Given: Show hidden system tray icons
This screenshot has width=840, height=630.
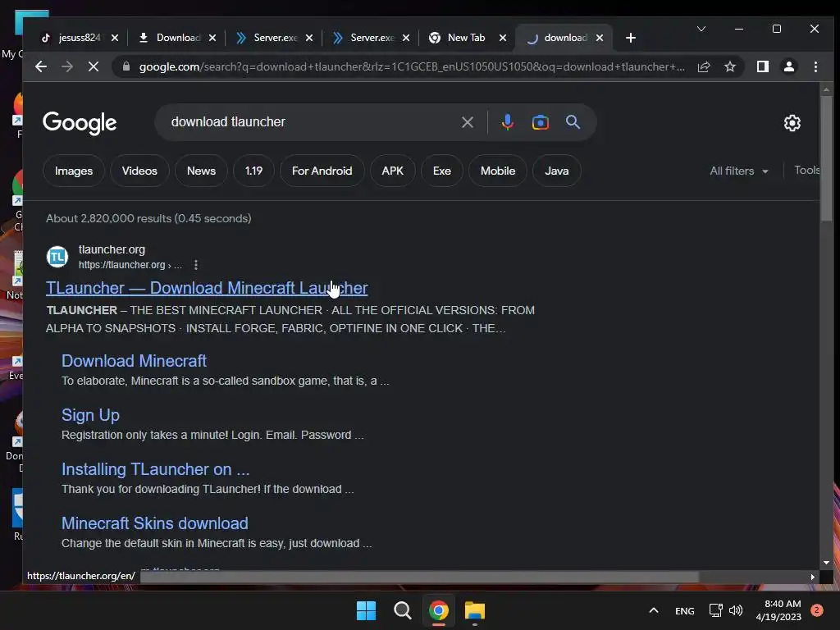Looking at the screenshot, I should (x=654, y=610).
